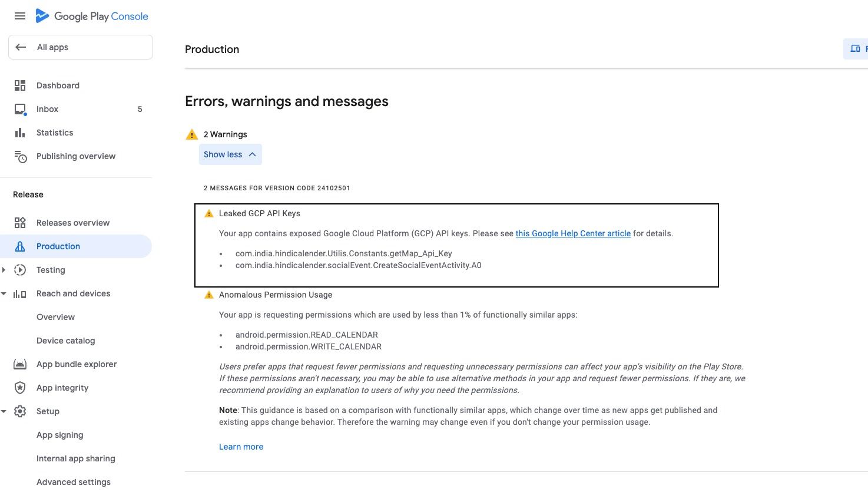Expand the Testing section arrow

click(x=4, y=270)
